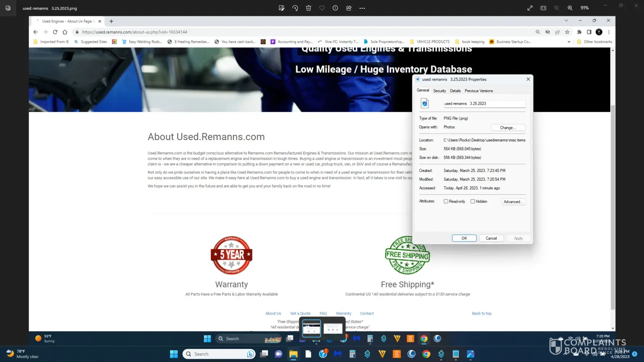Screen dimensions: 644x362
Task: Open the Edit image tool in Photos
Action: (281, 8)
